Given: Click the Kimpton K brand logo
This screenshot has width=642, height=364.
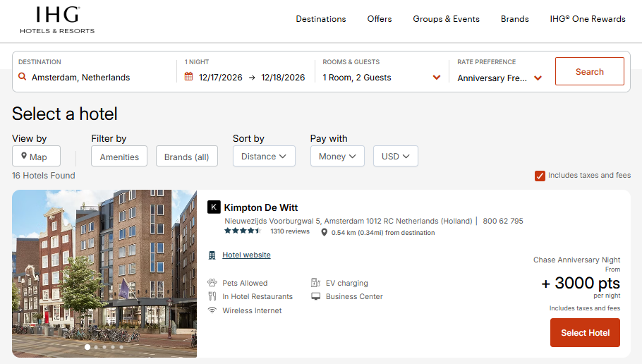Looking at the screenshot, I should pyautogui.click(x=214, y=207).
